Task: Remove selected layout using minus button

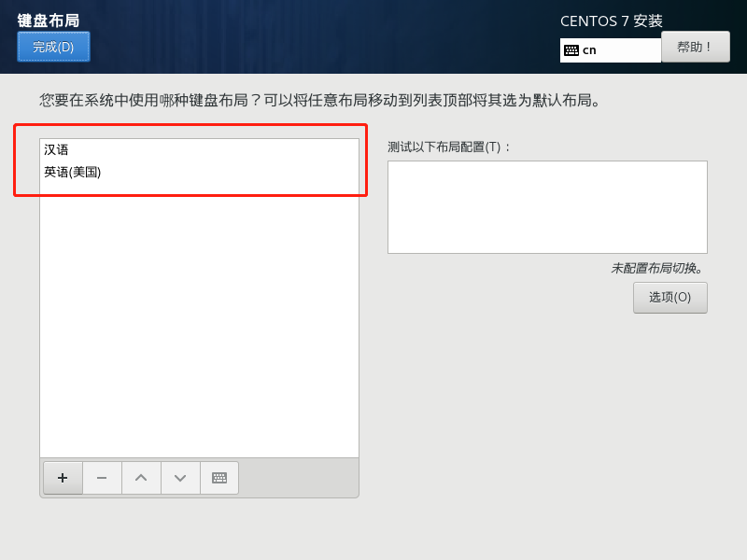Action: point(102,478)
